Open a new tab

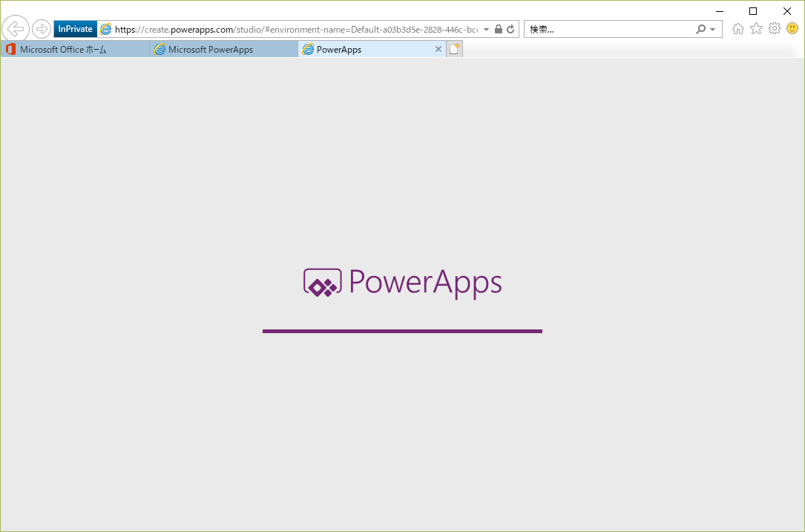[454, 49]
